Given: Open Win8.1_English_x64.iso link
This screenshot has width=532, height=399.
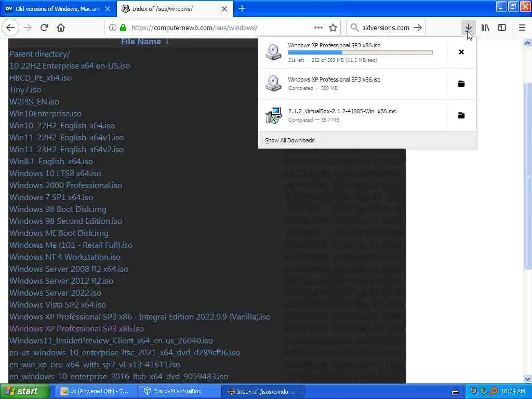Looking at the screenshot, I should [x=51, y=162].
